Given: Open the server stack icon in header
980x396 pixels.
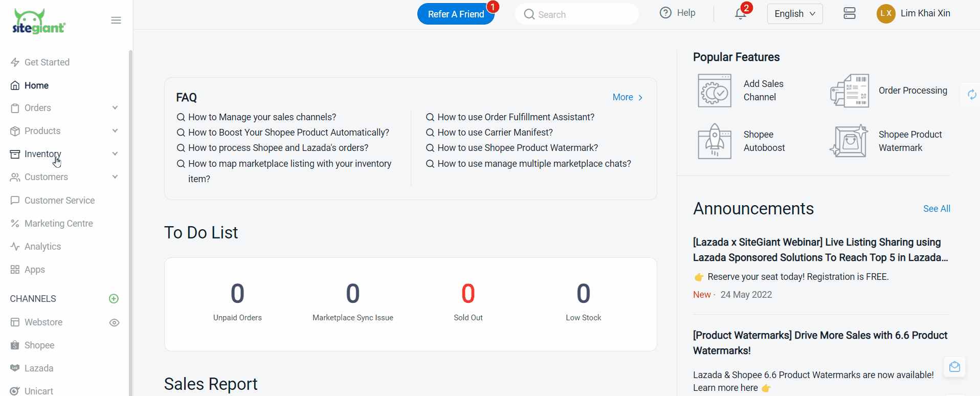Looking at the screenshot, I should coord(850,13).
